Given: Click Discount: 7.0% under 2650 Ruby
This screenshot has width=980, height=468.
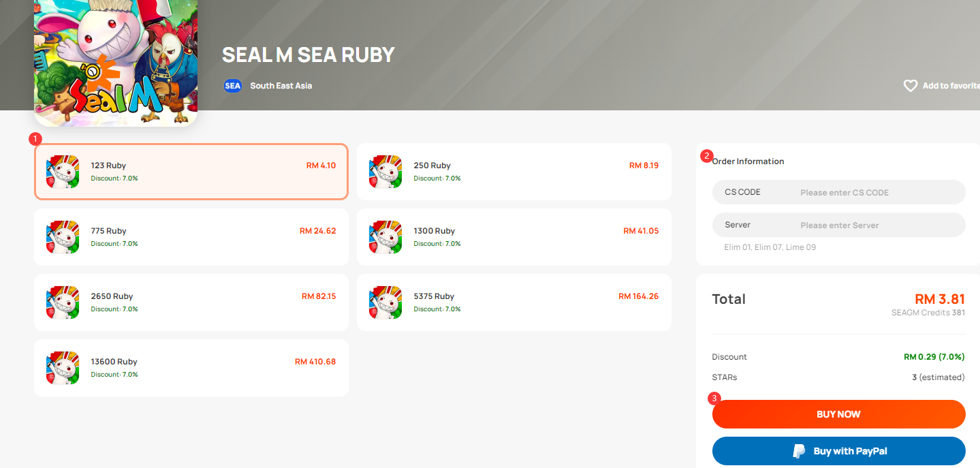Looking at the screenshot, I should (114, 309).
